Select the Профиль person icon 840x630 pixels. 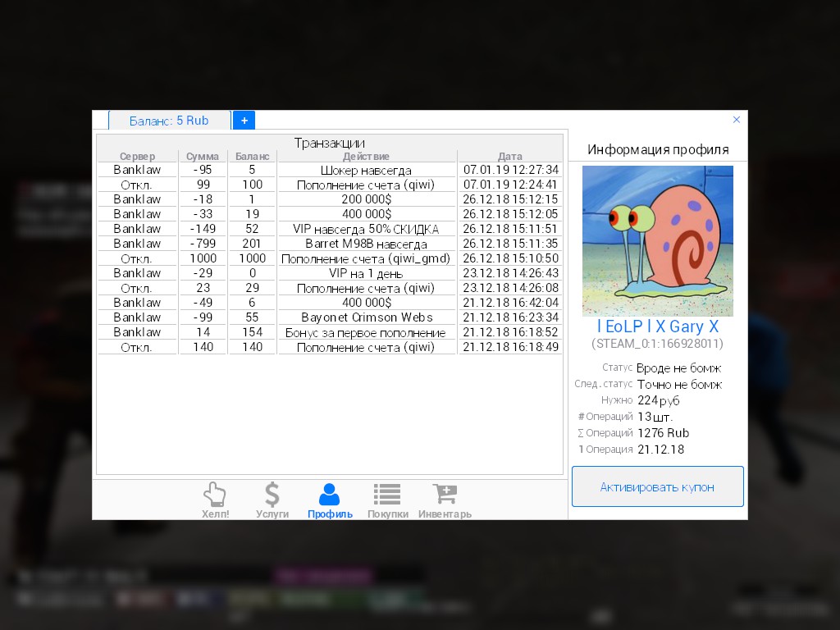click(x=330, y=495)
